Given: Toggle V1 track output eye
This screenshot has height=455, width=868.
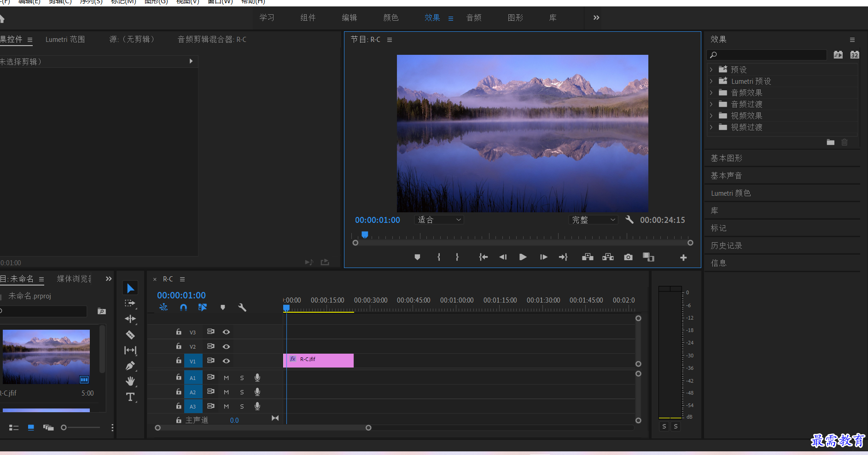Looking at the screenshot, I should [x=226, y=361].
